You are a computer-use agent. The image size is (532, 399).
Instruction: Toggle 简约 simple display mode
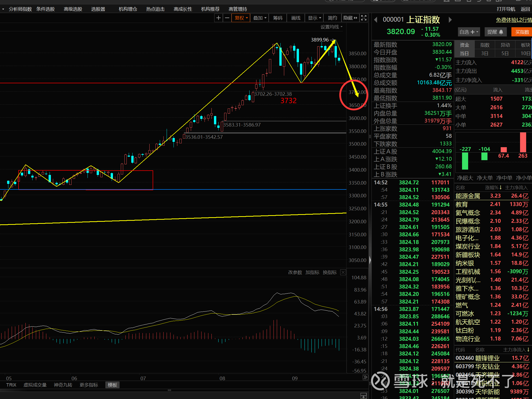[332, 18]
